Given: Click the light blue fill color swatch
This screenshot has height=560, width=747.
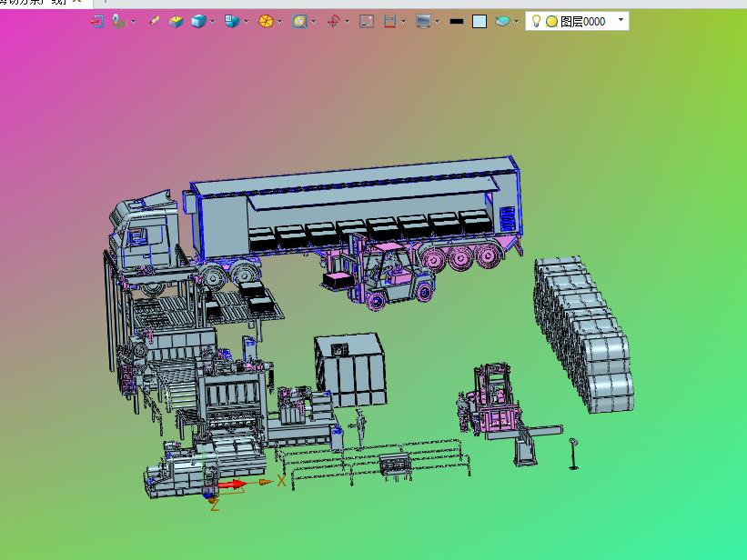Looking at the screenshot, I should (479, 22).
